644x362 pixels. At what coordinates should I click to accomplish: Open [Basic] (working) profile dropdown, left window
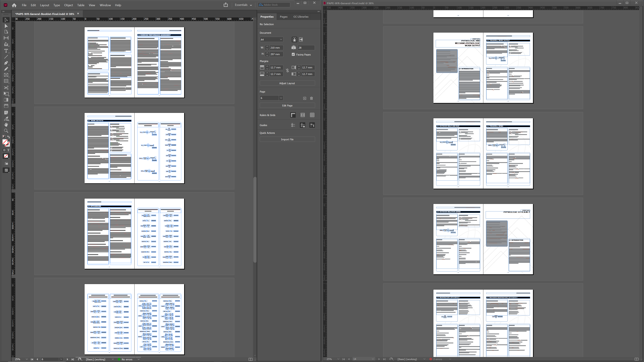tap(113, 359)
